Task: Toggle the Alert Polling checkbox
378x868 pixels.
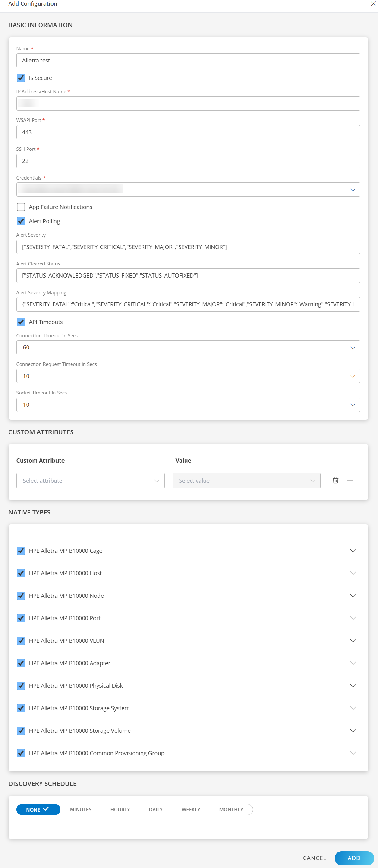Action: 21,221
